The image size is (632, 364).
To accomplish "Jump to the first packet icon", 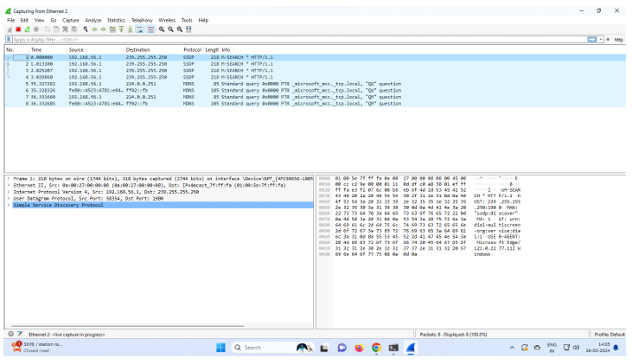I will click(121, 29).
